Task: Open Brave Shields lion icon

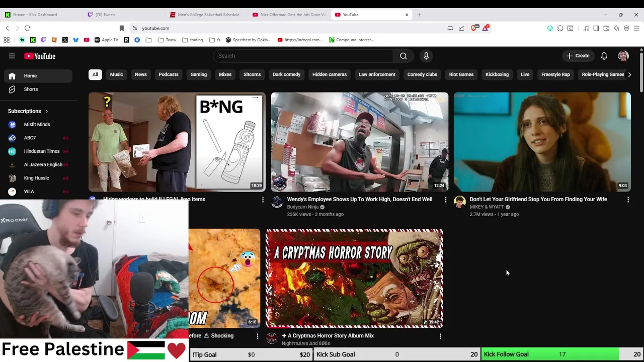Action: click(x=474, y=28)
